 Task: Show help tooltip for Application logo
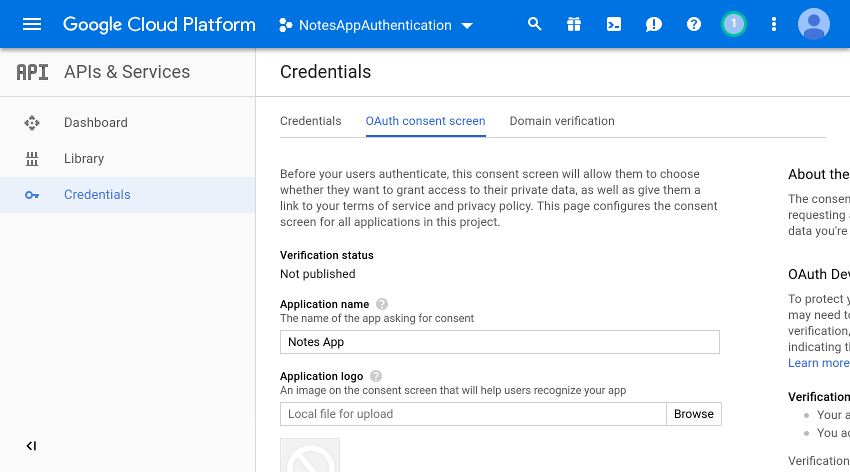(x=376, y=376)
